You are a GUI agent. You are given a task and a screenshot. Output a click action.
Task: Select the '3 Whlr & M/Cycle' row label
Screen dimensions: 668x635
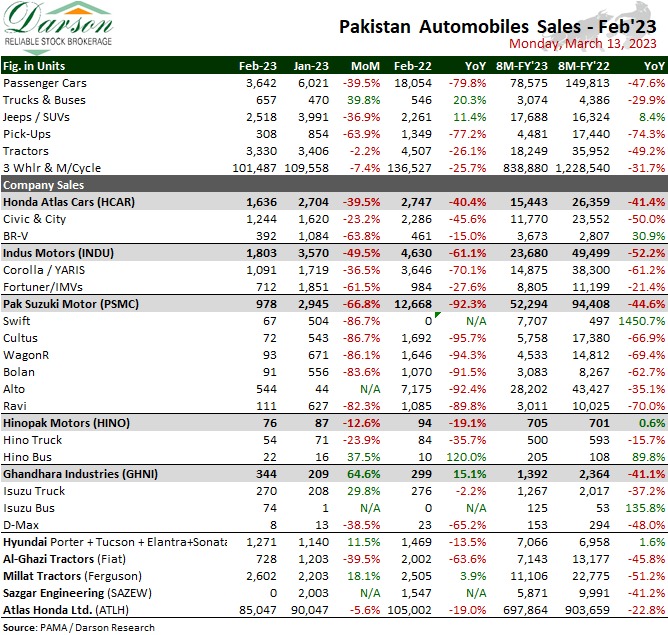[x=52, y=168]
